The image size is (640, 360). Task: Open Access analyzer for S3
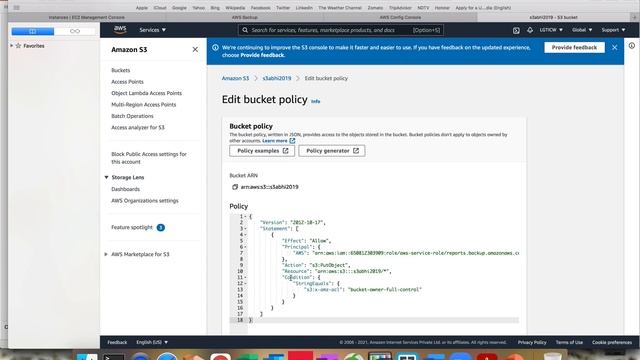pos(138,127)
